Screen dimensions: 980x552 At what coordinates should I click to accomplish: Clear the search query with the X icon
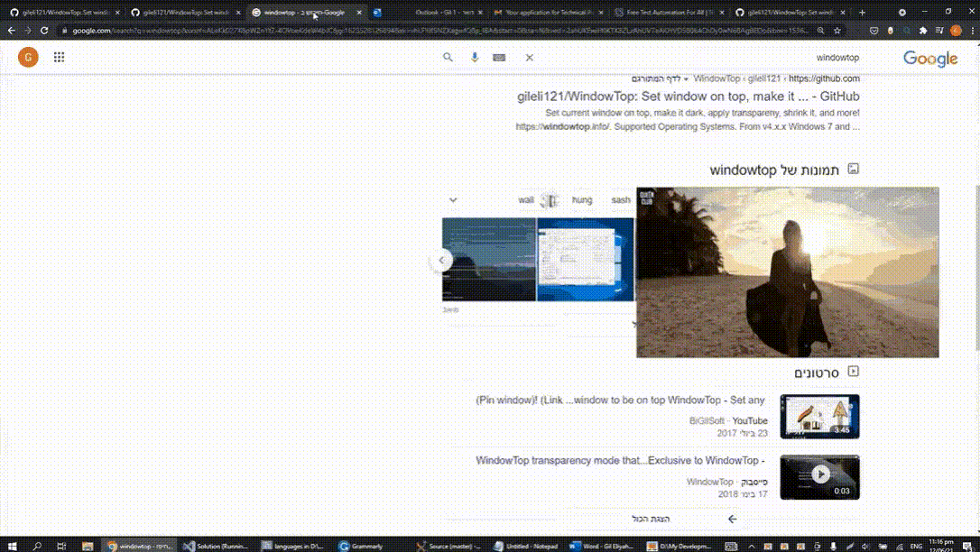(529, 57)
